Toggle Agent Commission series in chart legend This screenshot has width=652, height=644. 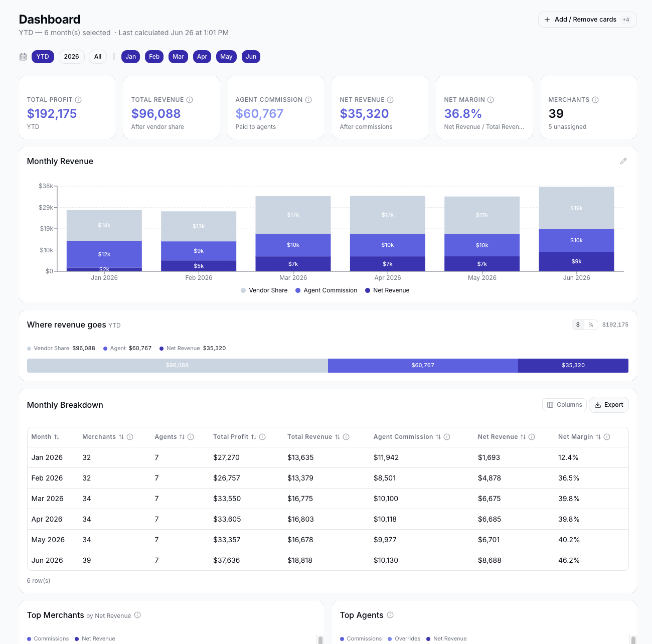[x=327, y=290]
